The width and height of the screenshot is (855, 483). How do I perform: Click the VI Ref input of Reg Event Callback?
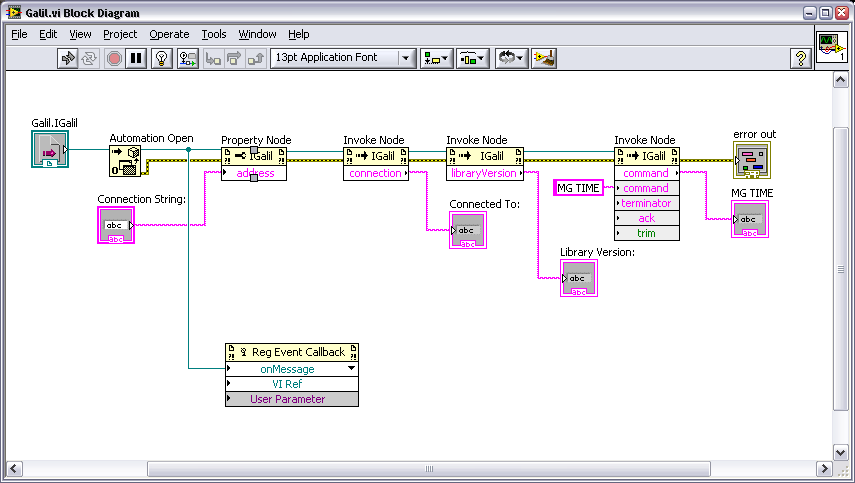tap(292, 384)
